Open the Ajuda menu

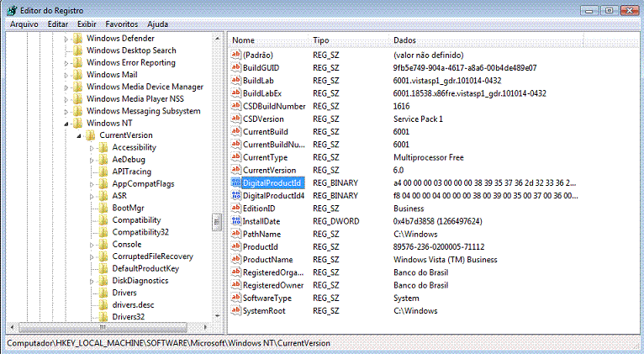pos(158,24)
